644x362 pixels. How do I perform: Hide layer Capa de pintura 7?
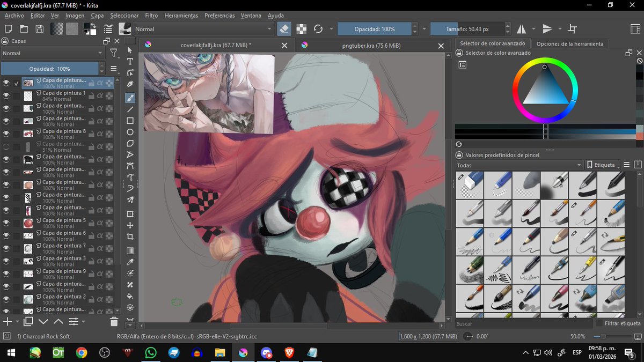tap(6, 248)
